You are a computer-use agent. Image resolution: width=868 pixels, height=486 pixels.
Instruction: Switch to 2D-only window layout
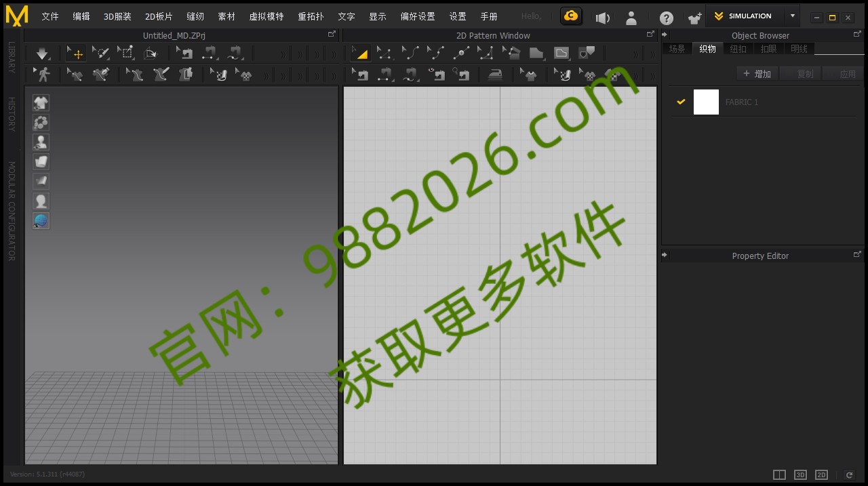point(821,475)
